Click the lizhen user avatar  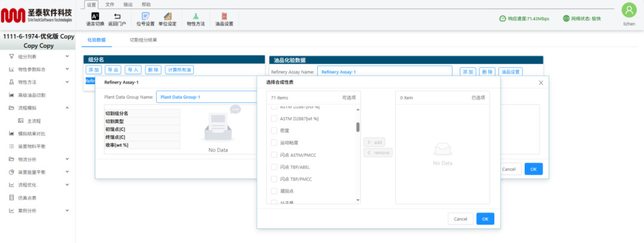pyautogui.click(x=629, y=10)
